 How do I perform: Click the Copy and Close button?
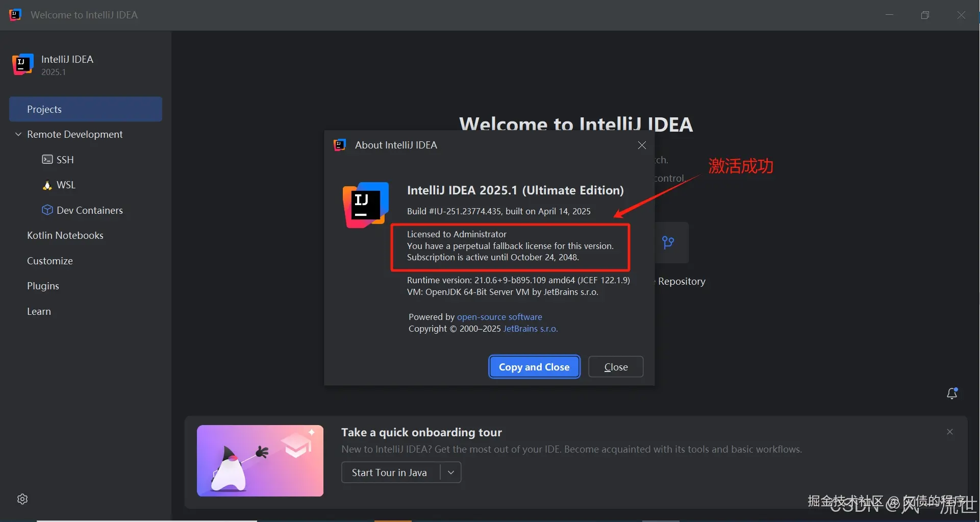[x=534, y=367]
